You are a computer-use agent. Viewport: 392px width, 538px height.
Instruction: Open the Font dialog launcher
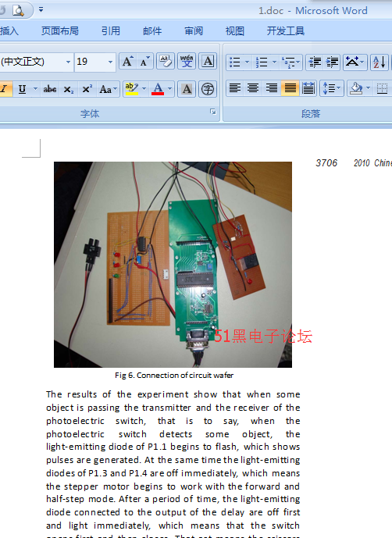click(213, 112)
